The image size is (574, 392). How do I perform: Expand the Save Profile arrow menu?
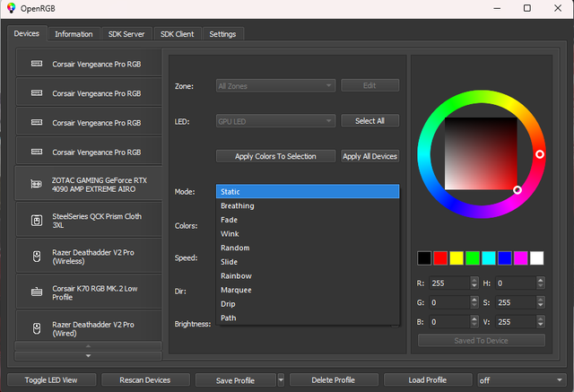(x=281, y=380)
